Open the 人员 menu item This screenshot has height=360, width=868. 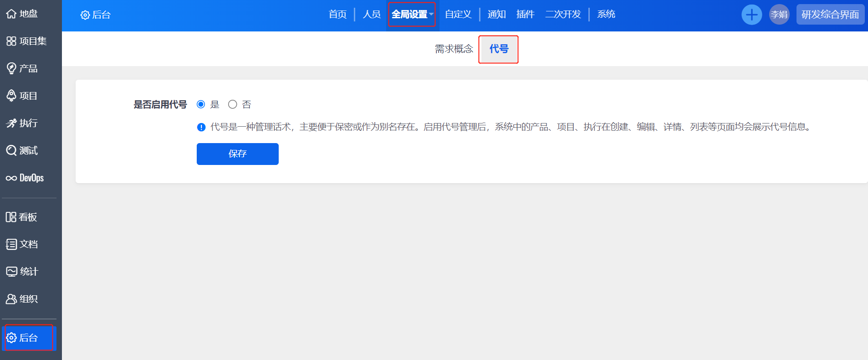coord(372,15)
